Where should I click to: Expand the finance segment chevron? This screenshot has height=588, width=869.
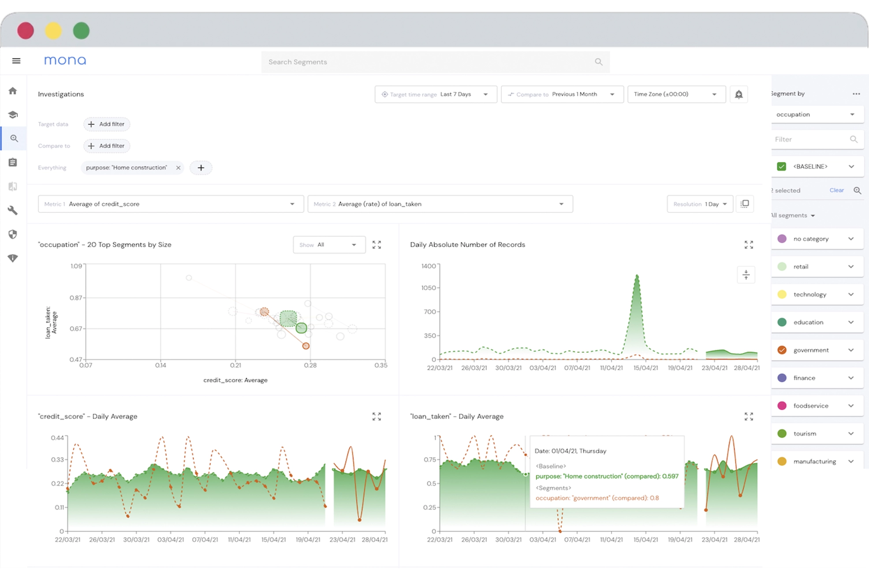(851, 378)
